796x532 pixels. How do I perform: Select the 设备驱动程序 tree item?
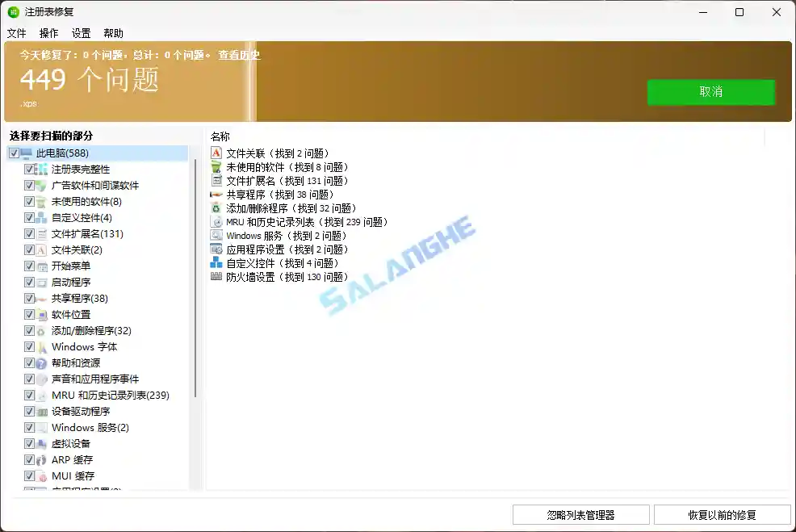(x=81, y=411)
